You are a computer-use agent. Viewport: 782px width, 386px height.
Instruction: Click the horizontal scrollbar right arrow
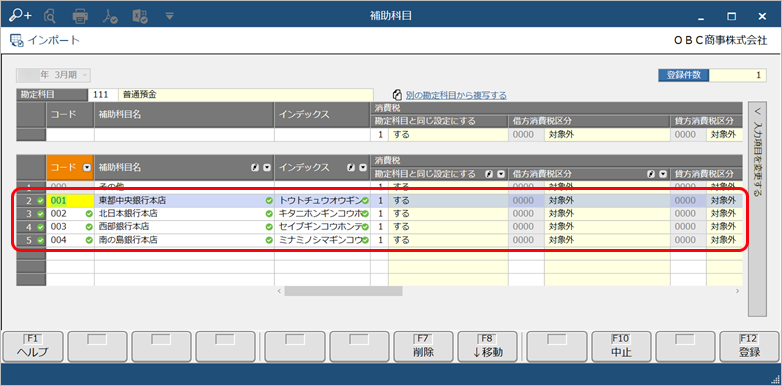tap(737, 291)
